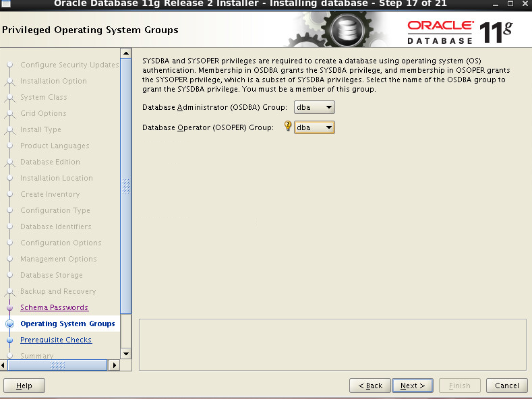Click the Summary step
Image resolution: width=532 pixels, height=399 pixels.
pos(37,356)
